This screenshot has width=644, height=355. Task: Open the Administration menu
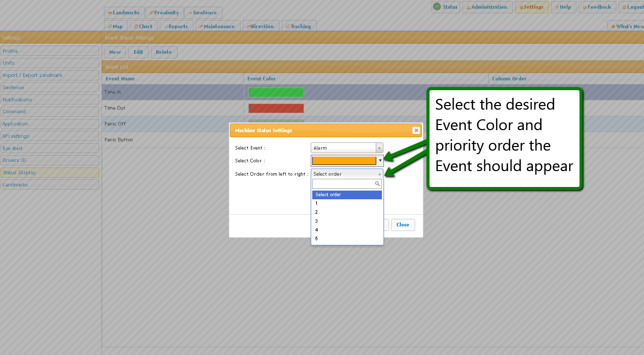click(487, 7)
